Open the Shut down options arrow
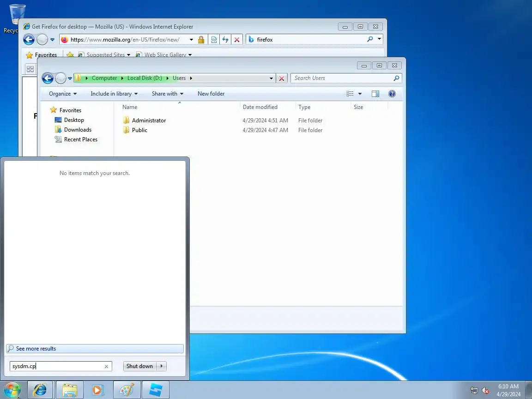This screenshot has height=399, width=532. (x=162, y=366)
